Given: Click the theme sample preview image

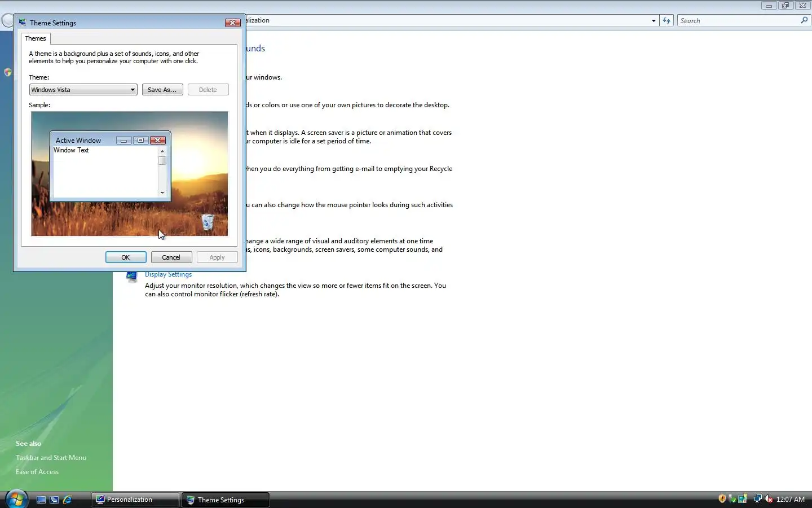Looking at the screenshot, I should tap(130, 174).
